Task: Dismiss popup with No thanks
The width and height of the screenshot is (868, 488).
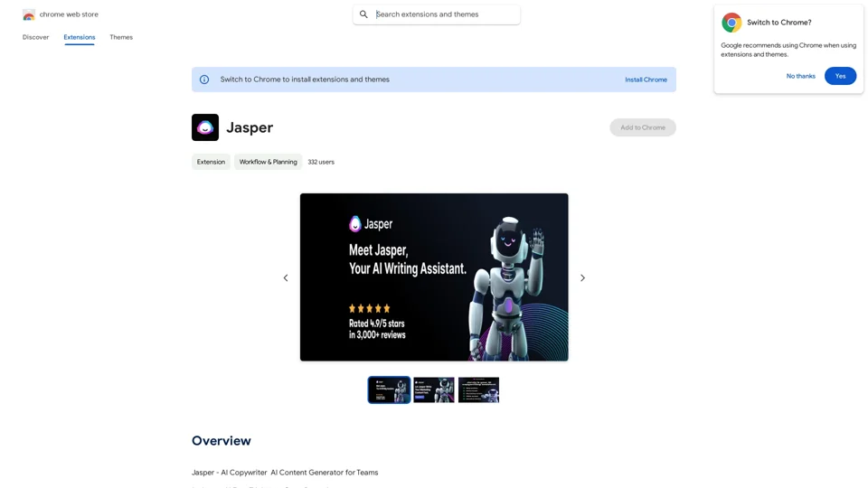Action: (x=800, y=76)
